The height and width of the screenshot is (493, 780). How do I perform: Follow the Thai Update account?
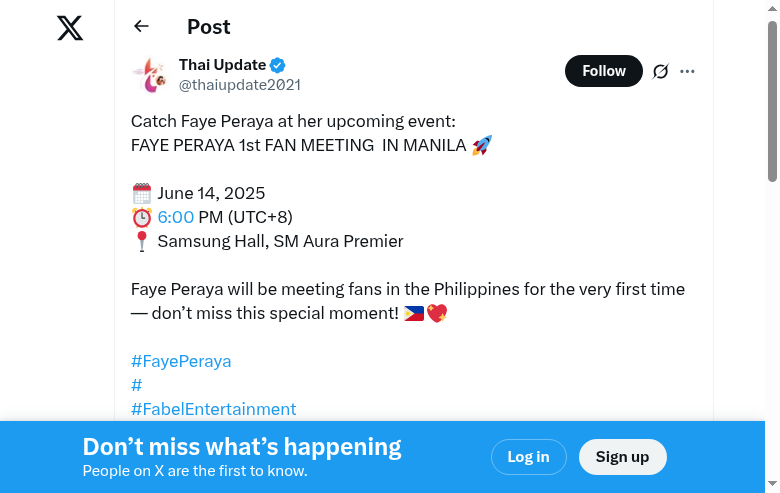[604, 71]
